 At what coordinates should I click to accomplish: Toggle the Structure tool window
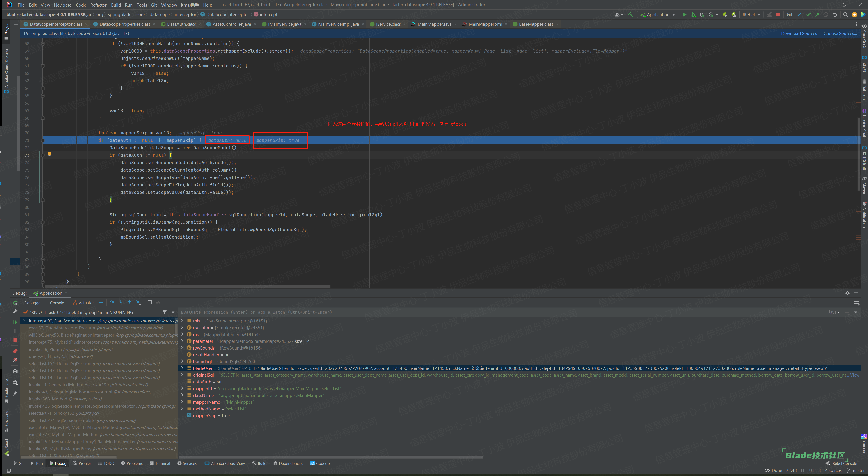click(6, 421)
